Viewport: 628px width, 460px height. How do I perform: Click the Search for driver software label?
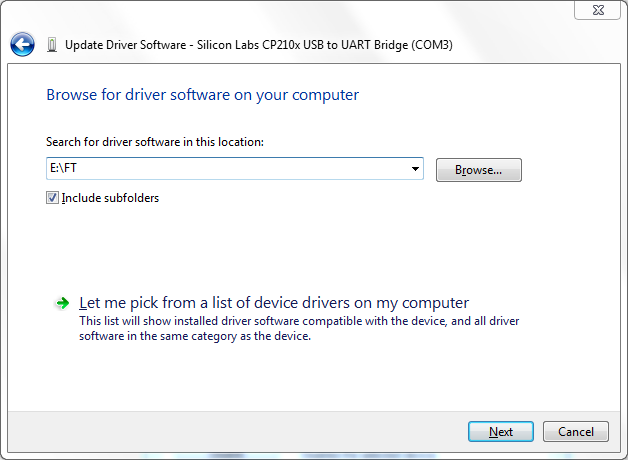[155, 142]
